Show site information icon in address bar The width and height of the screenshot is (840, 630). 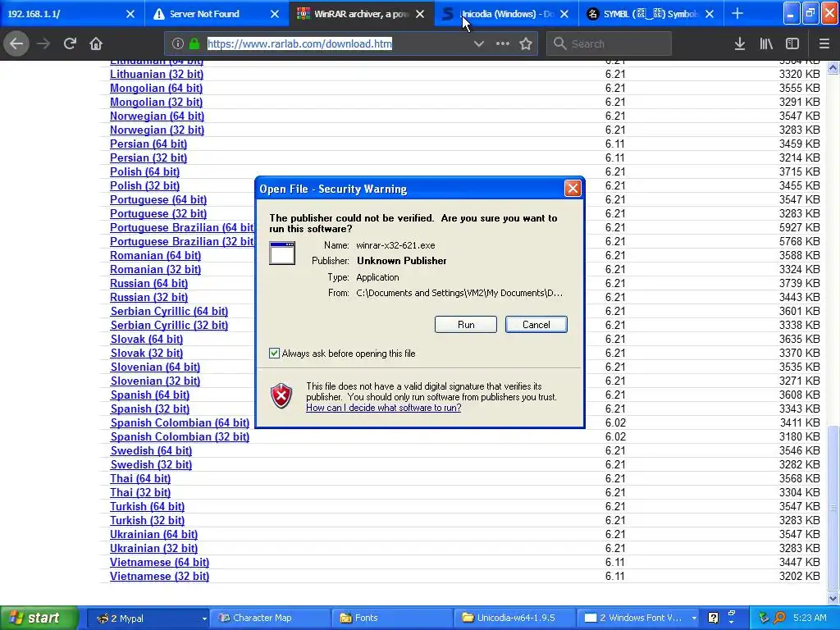pyautogui.click(x=178, y=43)
